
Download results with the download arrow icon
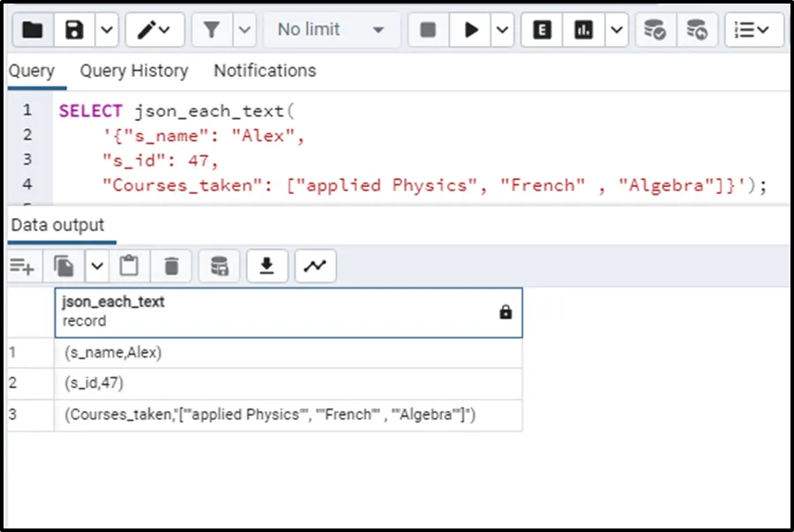point(267,266)
